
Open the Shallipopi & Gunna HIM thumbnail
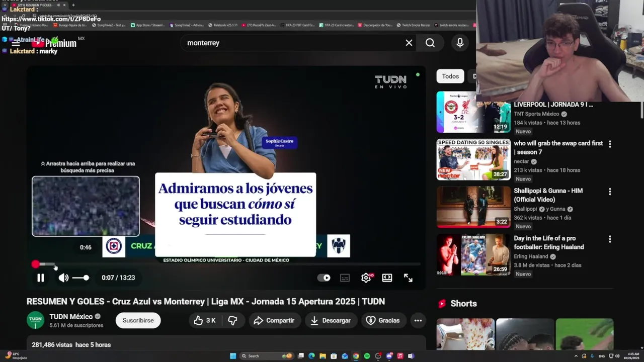click(473, 207)
